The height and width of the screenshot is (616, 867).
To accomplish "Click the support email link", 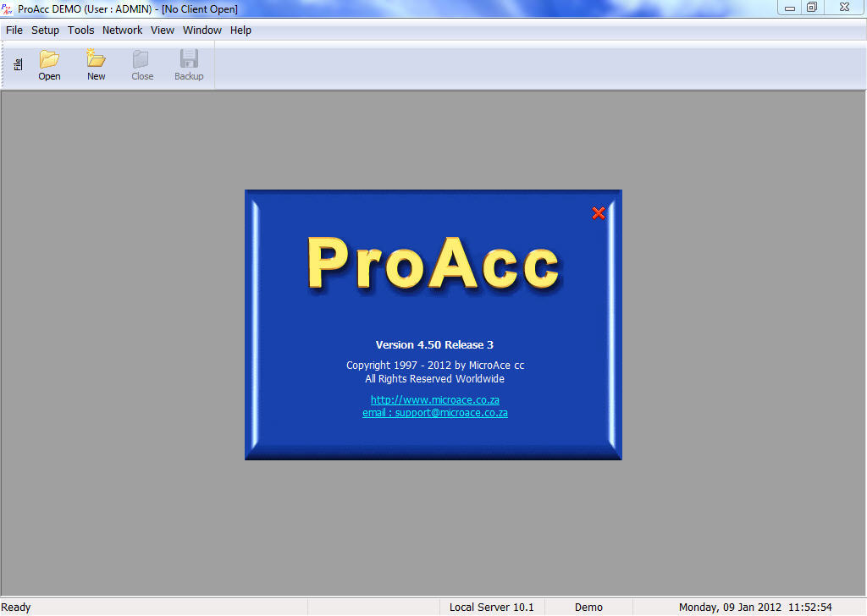I will pos(434,413).
